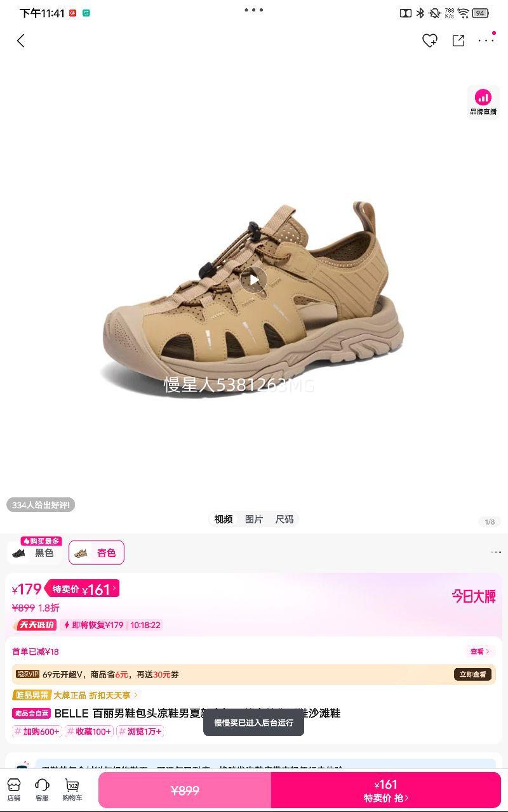Screen dimensions: 508x812
Task: Select the 黑色 color option
Action: tap(33, 553)
